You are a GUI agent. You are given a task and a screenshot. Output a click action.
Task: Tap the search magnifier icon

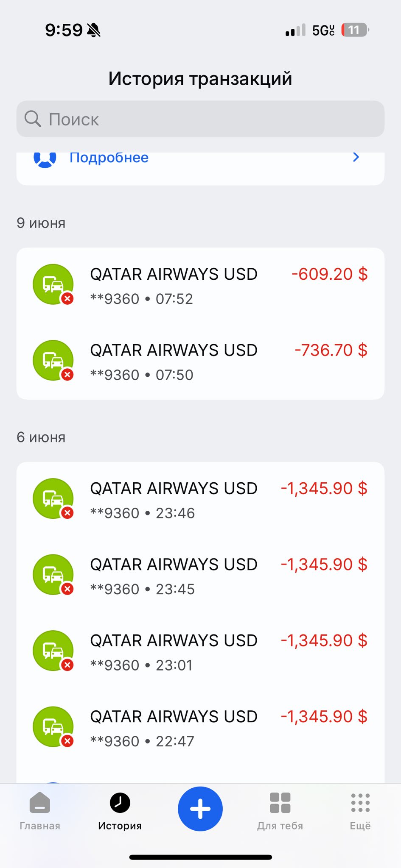coord(32,119)
